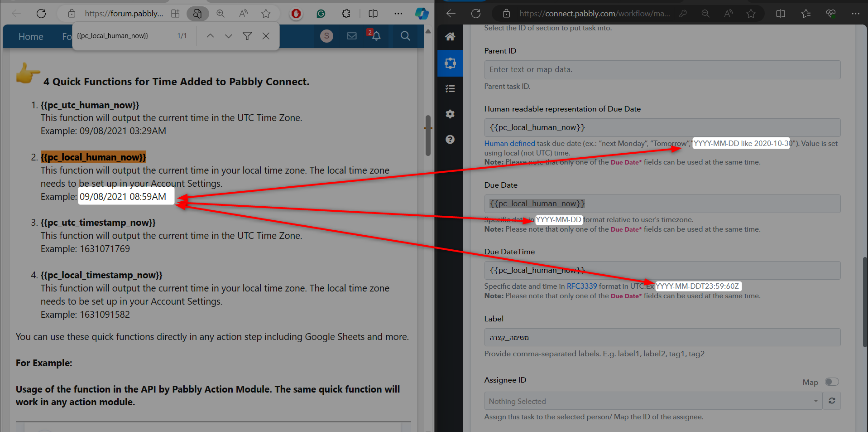Go back in the forum browser window
This screenshot has height=432, width=868.
(16, 14)
